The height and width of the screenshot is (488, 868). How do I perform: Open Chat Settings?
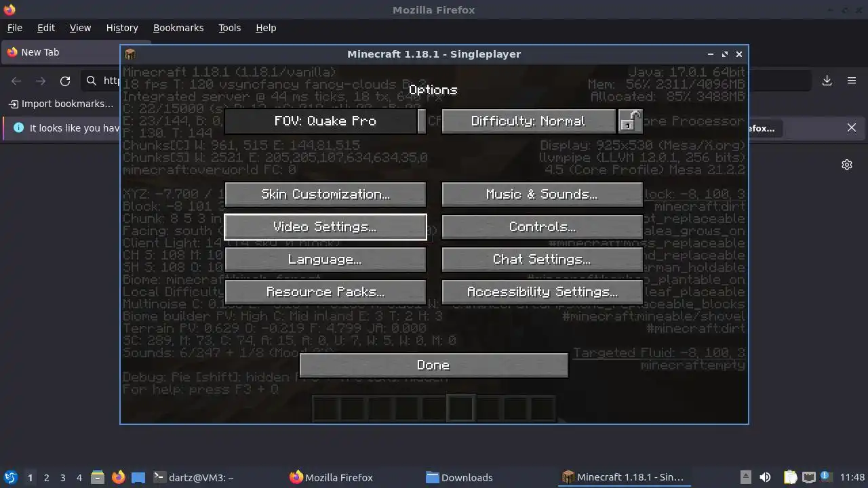(x=542, y=260)
